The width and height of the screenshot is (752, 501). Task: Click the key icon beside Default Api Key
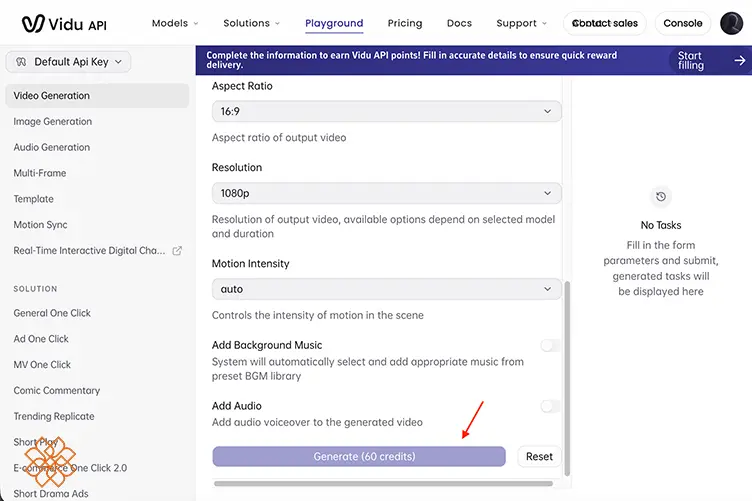click(x=21, y=62)
